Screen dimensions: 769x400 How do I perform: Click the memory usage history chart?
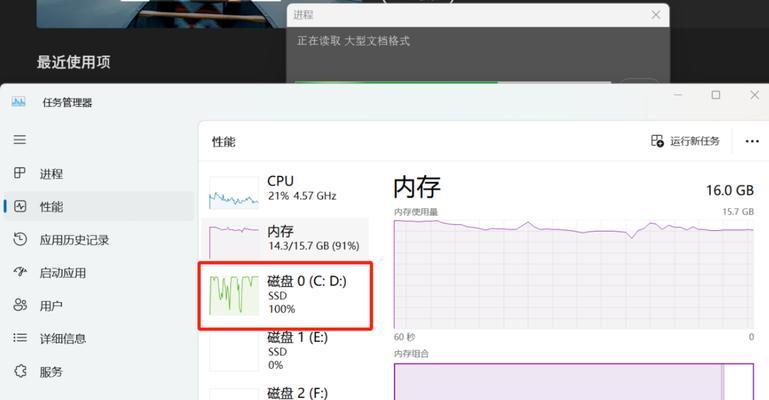574,274
